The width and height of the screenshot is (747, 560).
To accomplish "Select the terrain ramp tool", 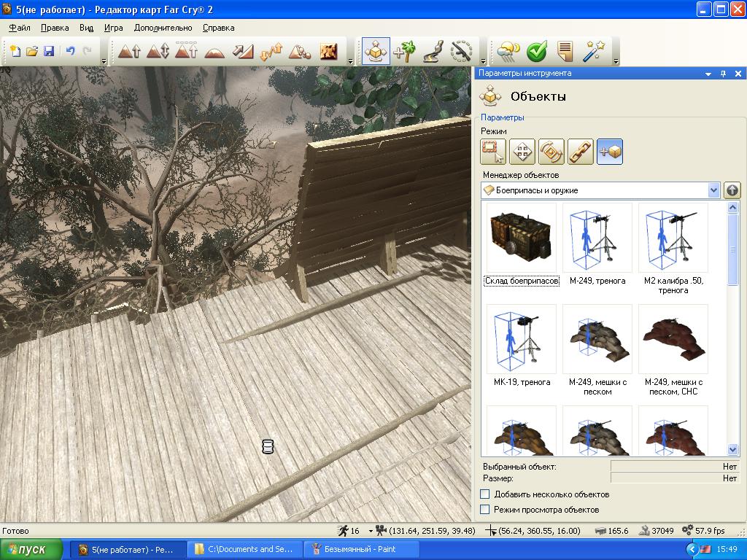I will pos(243,50).
